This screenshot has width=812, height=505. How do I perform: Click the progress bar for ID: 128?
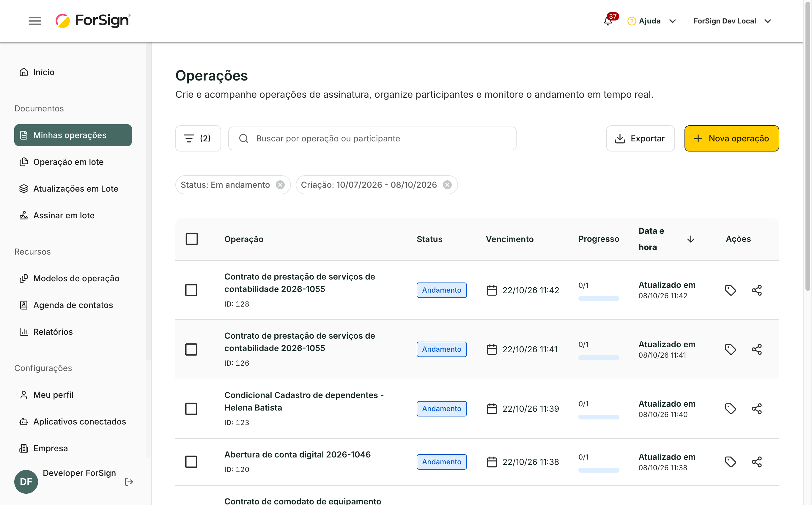pyautogui.click(x=599, y=298)
